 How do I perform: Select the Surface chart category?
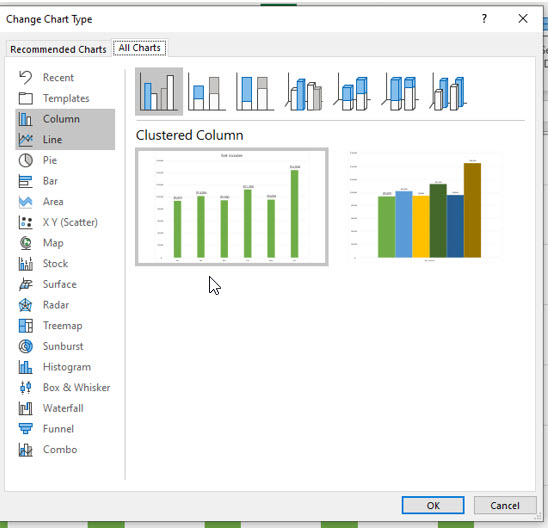(65, 284)
